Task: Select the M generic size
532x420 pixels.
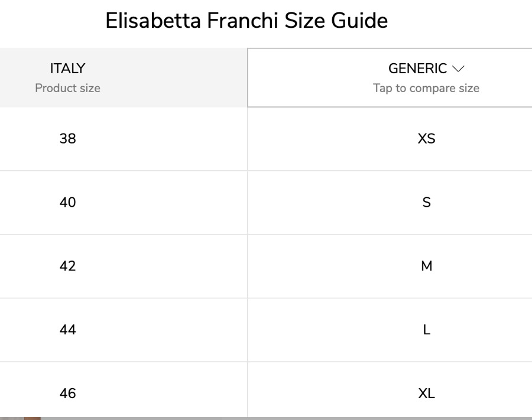Action: [426, 266]
